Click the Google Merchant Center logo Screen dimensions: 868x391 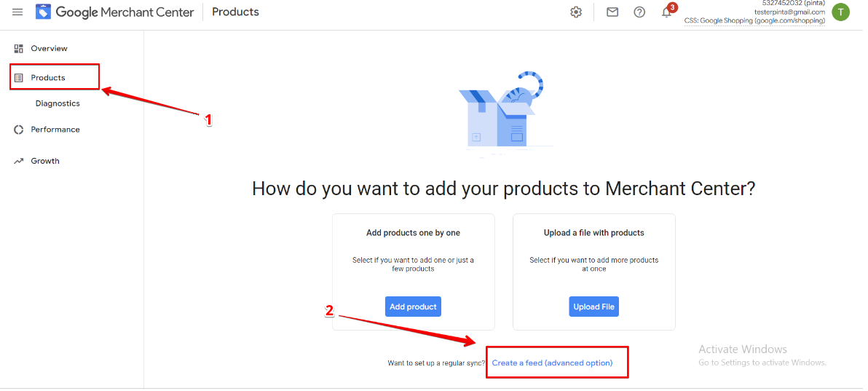coord(114,12)
